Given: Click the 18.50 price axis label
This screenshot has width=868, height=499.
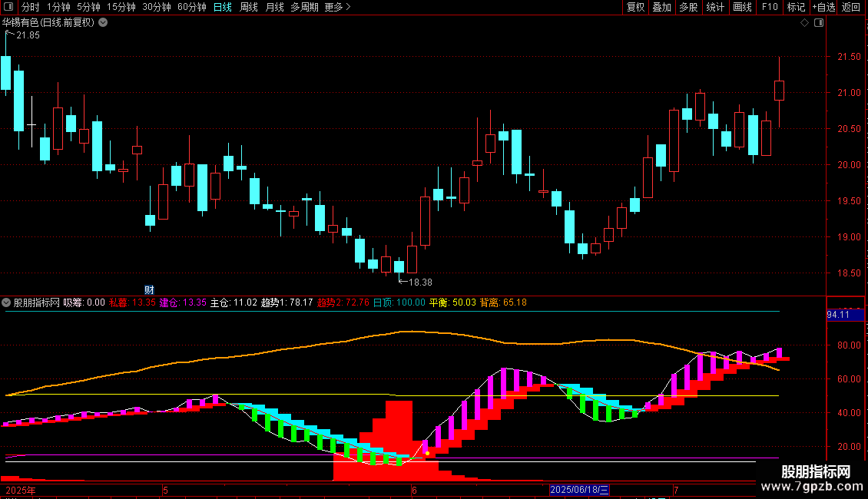Looking at the screenshot, I should point(849,273).
